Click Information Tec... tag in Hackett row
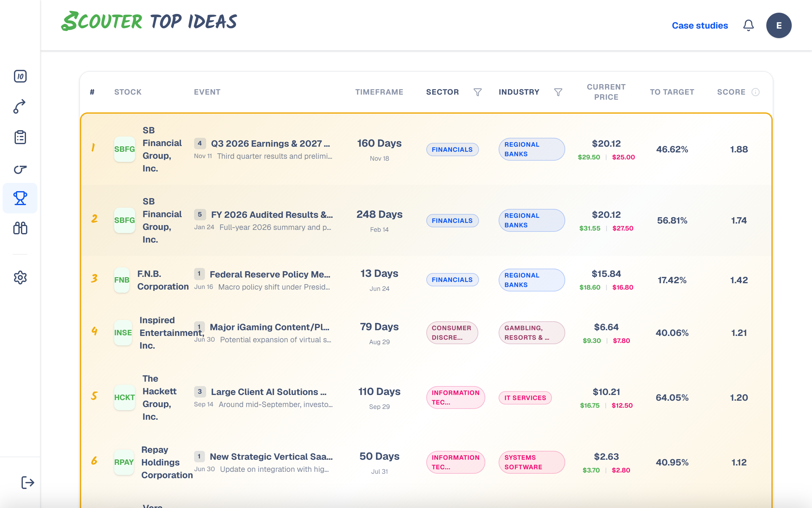Screen dimensions: 812x508 [x=455, y=398]
